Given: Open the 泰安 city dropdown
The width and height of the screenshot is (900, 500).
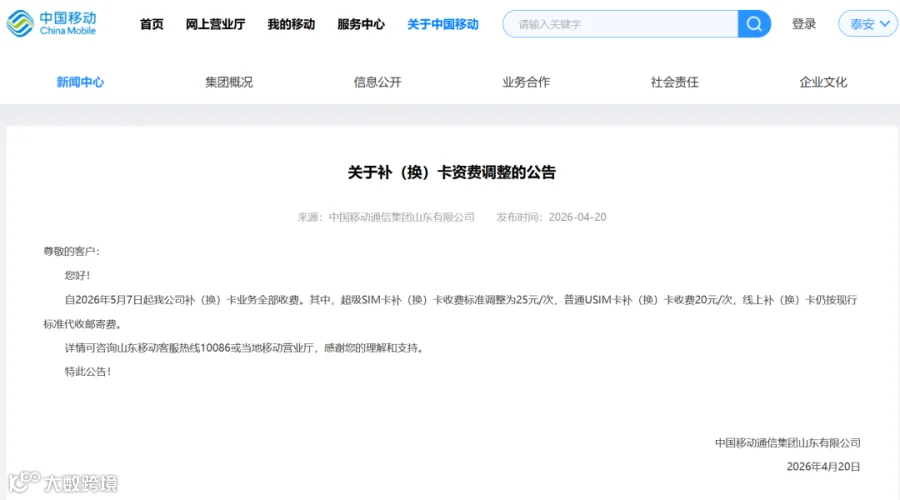Looking at the screenshot, I should (868, 24).
